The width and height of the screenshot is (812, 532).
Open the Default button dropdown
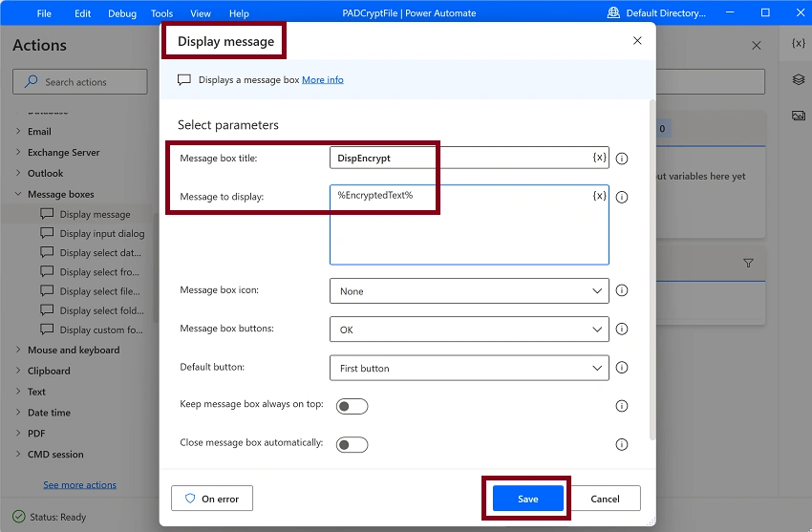[469, 368]
